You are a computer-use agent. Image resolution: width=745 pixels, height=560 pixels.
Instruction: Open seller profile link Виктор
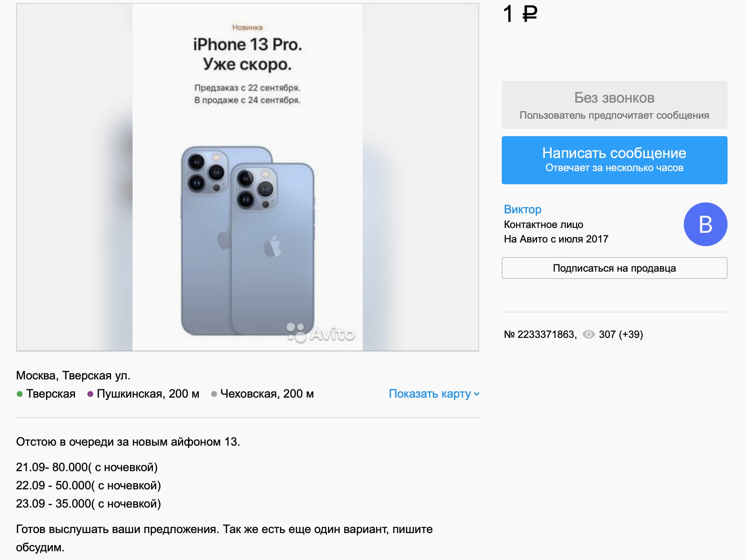(523, 209)
